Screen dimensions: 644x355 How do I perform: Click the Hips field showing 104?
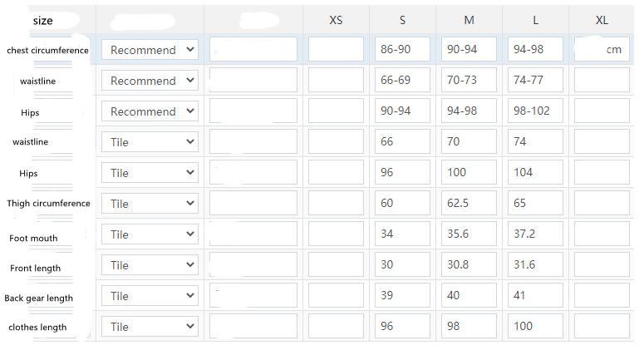535,173
